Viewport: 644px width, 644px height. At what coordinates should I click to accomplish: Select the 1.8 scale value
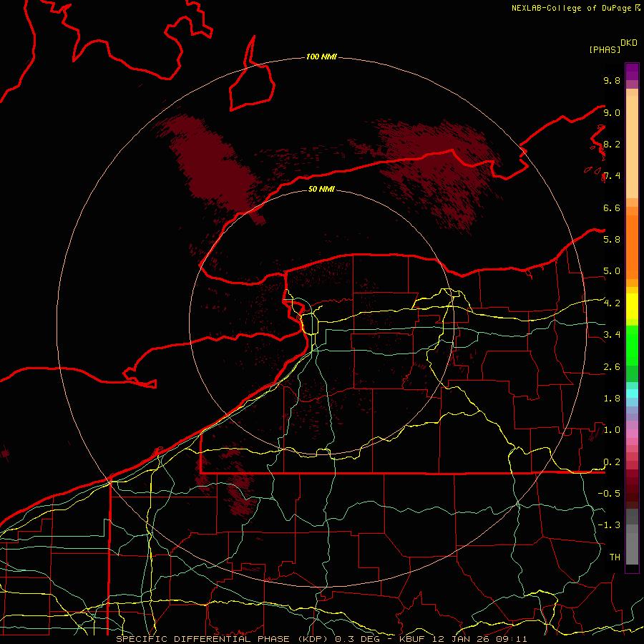click(x=612, y=399)
